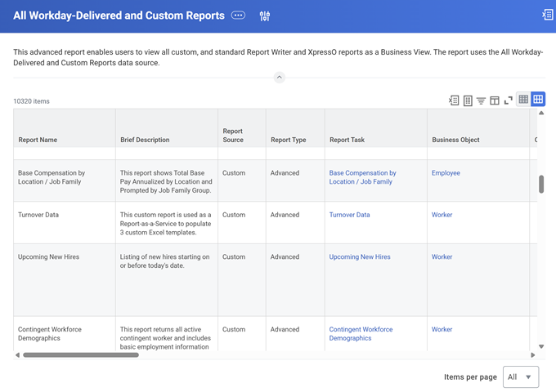Open the table filter icon
Image resolution: width=556 pixels, height=392 pixels.
[481, 101]
